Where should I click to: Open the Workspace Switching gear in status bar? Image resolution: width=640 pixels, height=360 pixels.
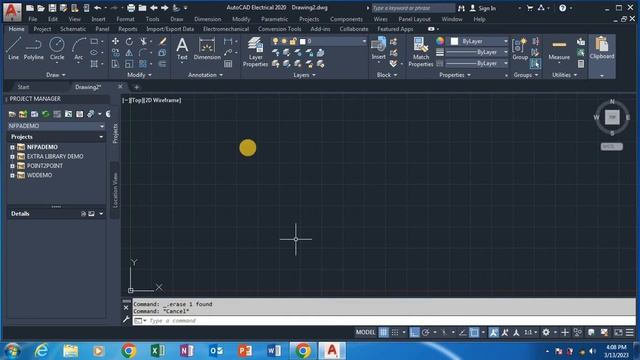coord(546,333)
